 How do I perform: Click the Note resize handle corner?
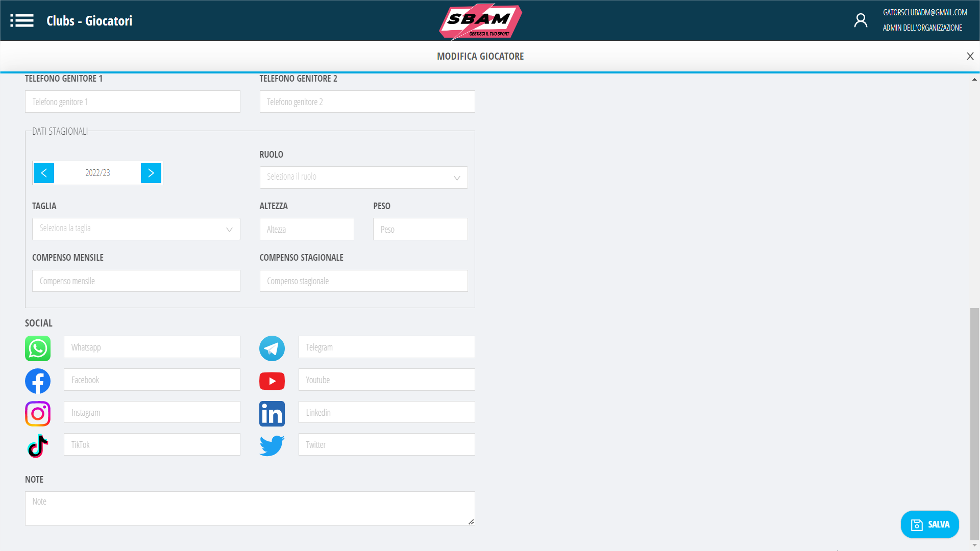pyautogui.click(x=471, y=521)
